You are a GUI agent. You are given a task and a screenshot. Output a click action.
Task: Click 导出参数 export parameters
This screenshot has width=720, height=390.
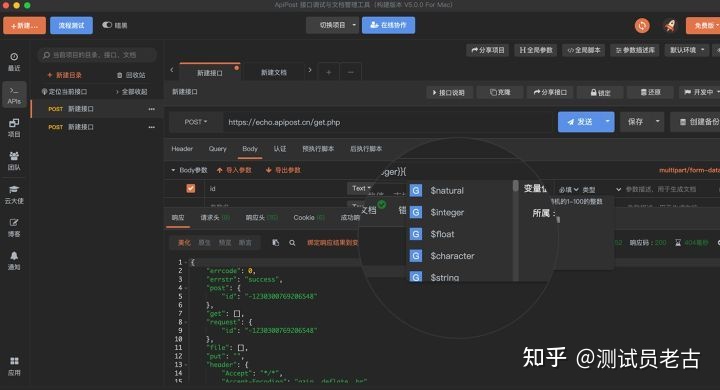point(283,170)
